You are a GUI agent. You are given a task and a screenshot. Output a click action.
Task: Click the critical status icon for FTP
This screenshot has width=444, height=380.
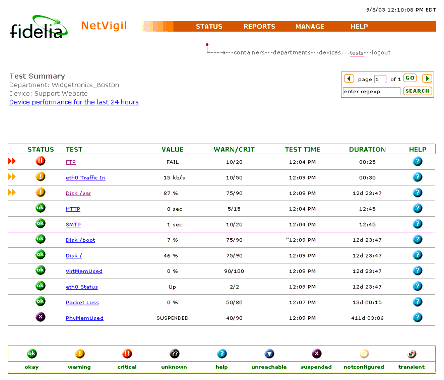(x=40, y=161)
